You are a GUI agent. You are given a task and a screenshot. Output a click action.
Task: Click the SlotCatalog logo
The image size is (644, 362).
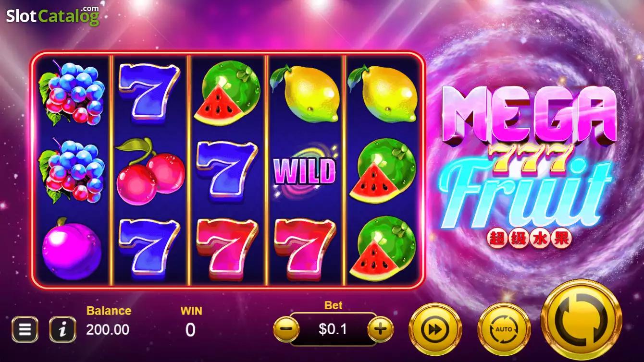click(52, 15)
